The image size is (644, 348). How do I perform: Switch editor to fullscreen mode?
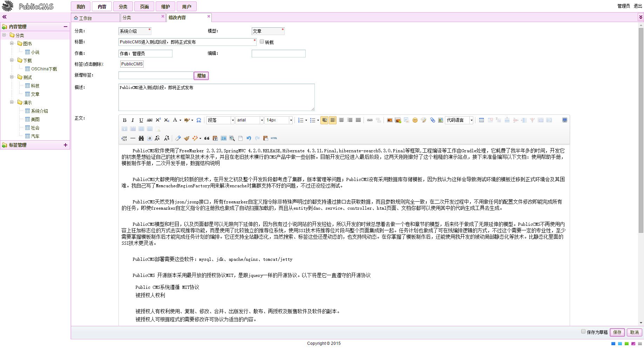click(565, 120)
